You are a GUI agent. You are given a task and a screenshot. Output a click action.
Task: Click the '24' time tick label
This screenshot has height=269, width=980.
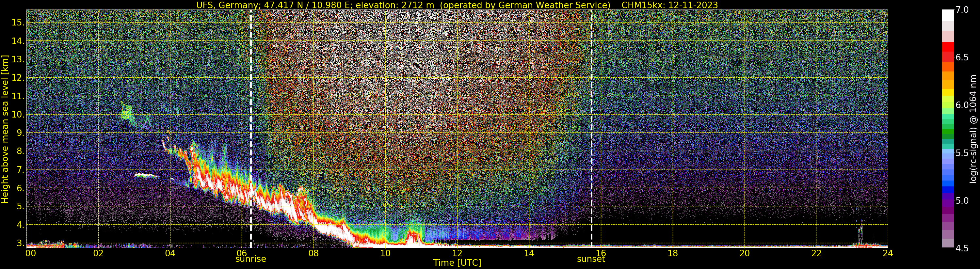(888, 253)
